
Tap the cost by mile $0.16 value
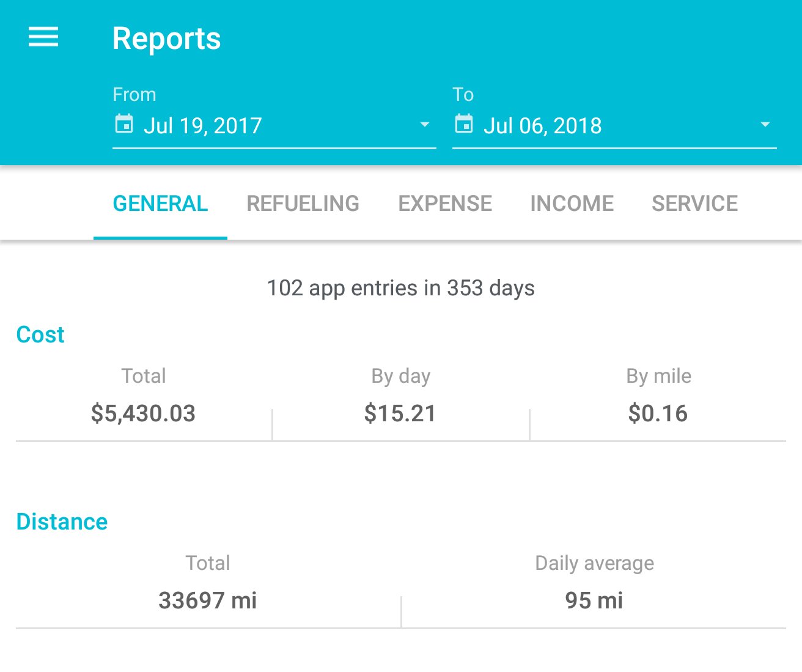(658, 413)
